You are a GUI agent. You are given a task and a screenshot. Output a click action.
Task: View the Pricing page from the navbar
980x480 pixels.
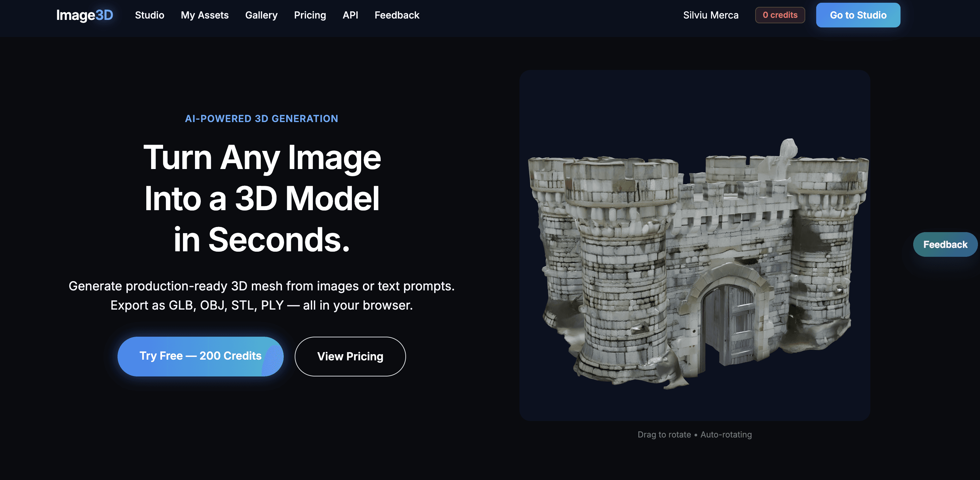310,15
